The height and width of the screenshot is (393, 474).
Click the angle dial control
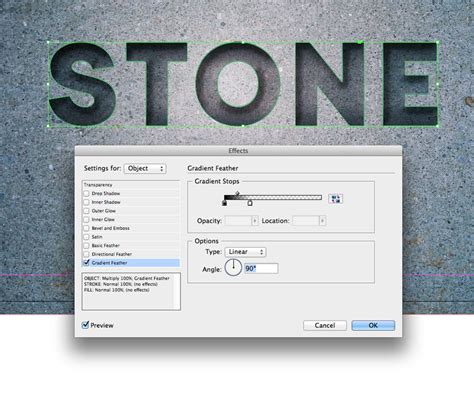click(233, 268)
